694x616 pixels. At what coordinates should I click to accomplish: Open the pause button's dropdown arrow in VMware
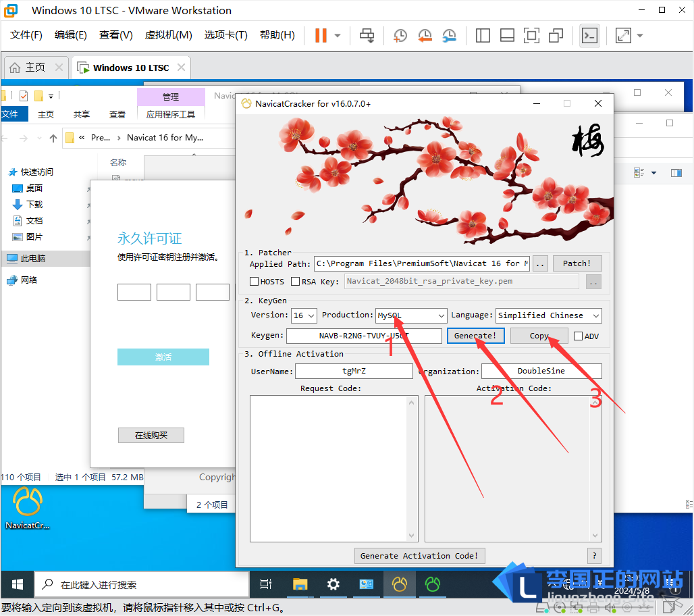(338, 35)
